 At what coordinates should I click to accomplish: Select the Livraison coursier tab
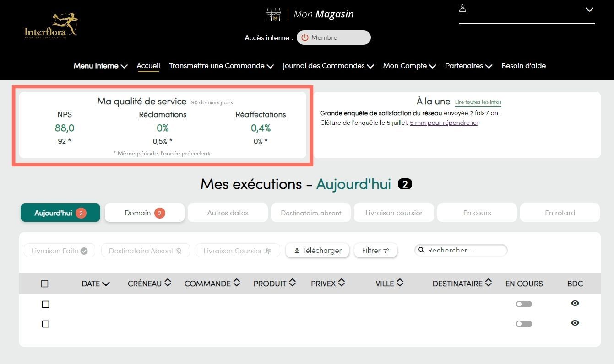click(x=394, y=213)
